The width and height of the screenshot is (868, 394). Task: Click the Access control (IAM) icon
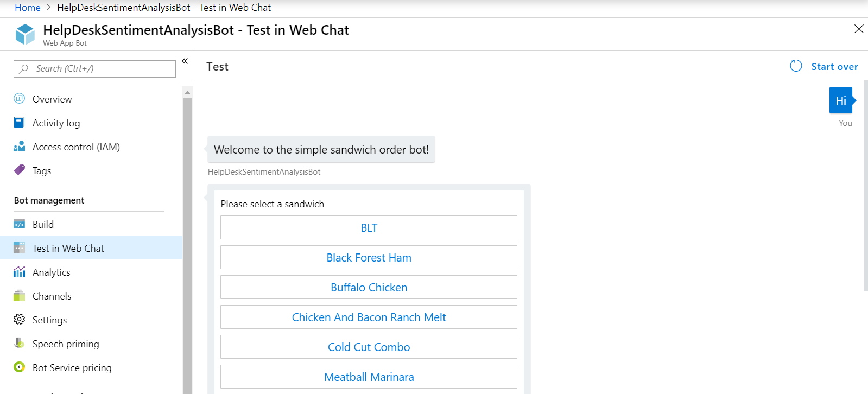coord(20,147)
